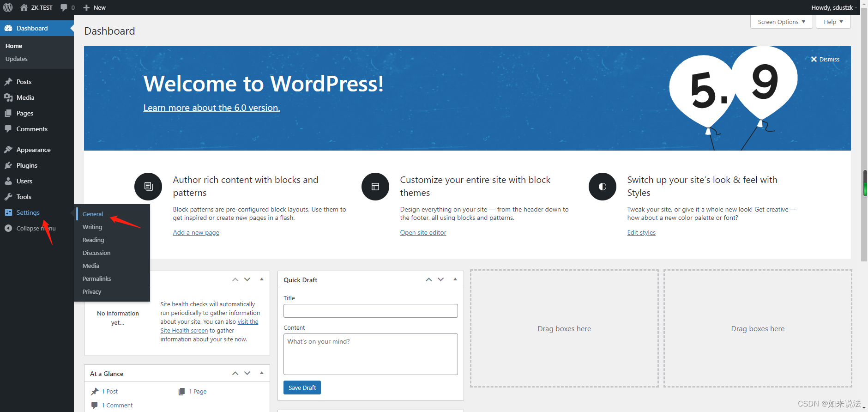Move Site Health widget down
This screenshot has height=412, width=868.
[247, 279]
